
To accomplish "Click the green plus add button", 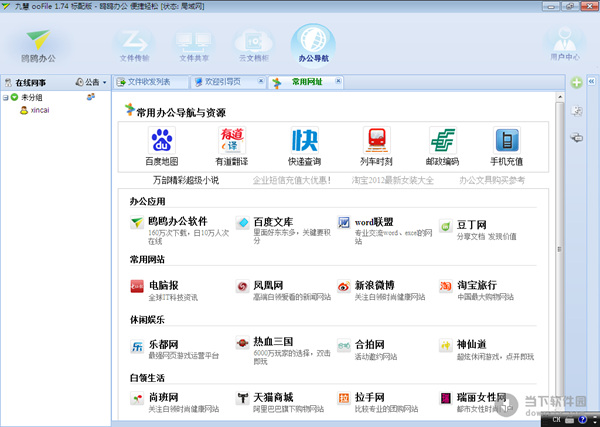I will point(576,82).
